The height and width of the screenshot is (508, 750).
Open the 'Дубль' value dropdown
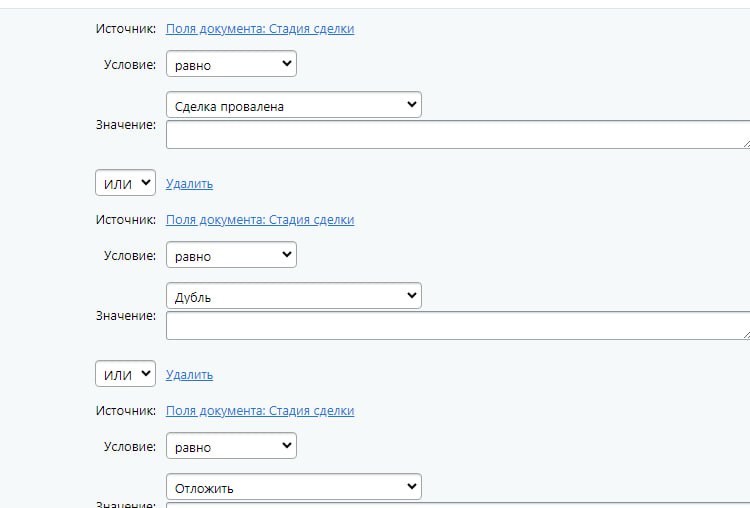click(293, 296)
